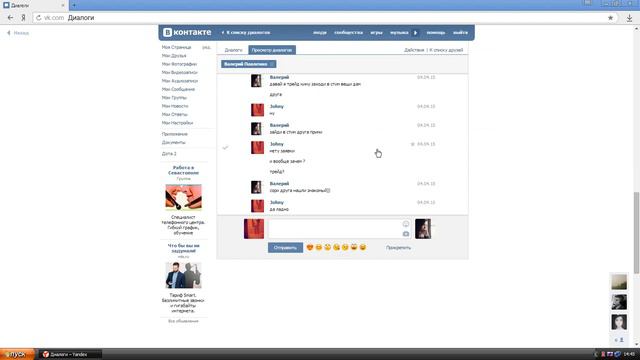Open a new browser tab with plus

[74, 5]
